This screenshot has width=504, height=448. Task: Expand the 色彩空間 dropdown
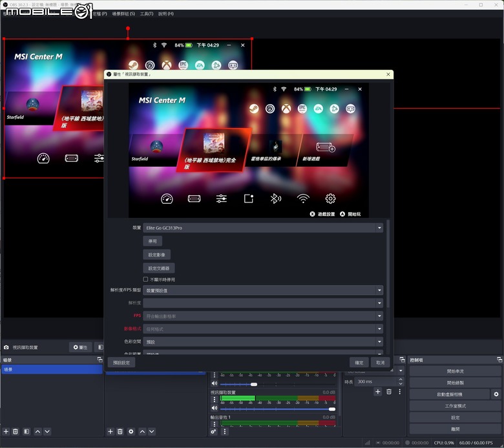263,341
